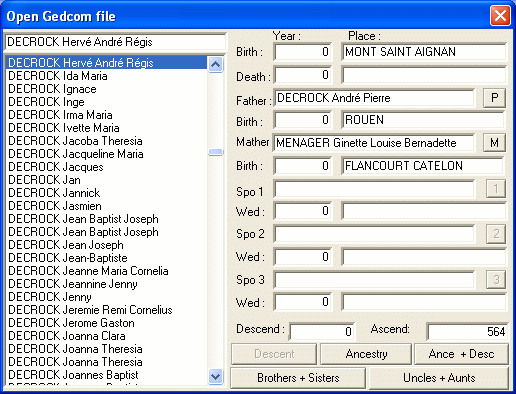Select DECROCK Jean-Baptiste
The height and width of the screenshot is (394, 516).
(x=107, y=258)
